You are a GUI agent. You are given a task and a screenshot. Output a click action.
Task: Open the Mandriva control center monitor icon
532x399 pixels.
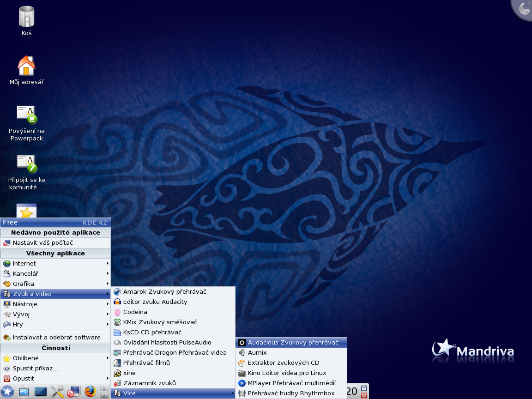[x=73, y=392]
